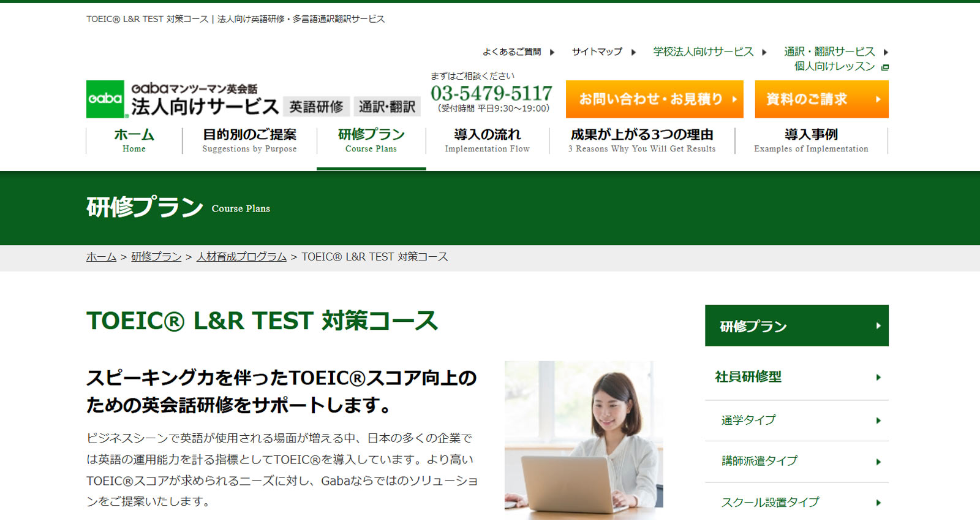Open green 研修プラン sidebar header
Viewport: 980px width, 521px height.
tap(796, 325)
